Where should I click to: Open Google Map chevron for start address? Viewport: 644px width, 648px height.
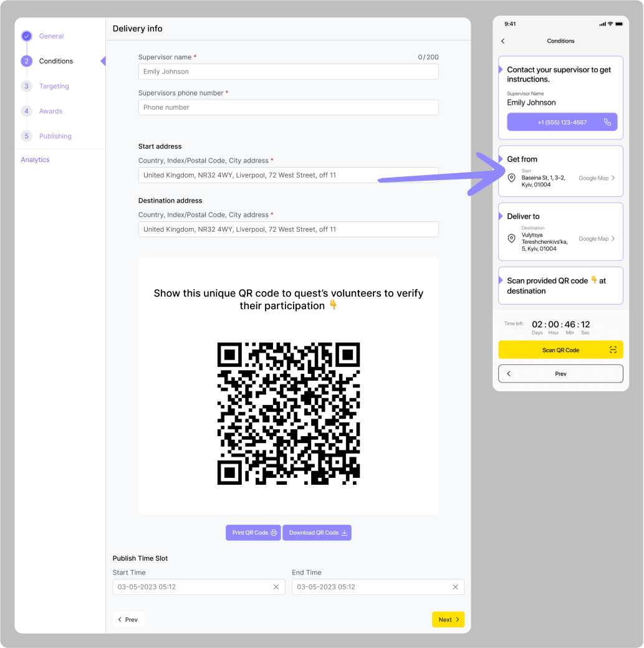[x=613, y=178]
